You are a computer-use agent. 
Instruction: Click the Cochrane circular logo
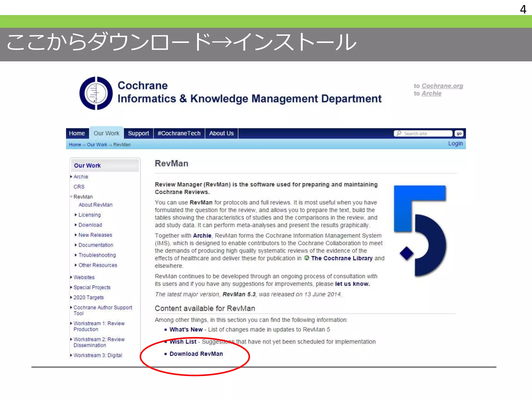tap(96, 93)
